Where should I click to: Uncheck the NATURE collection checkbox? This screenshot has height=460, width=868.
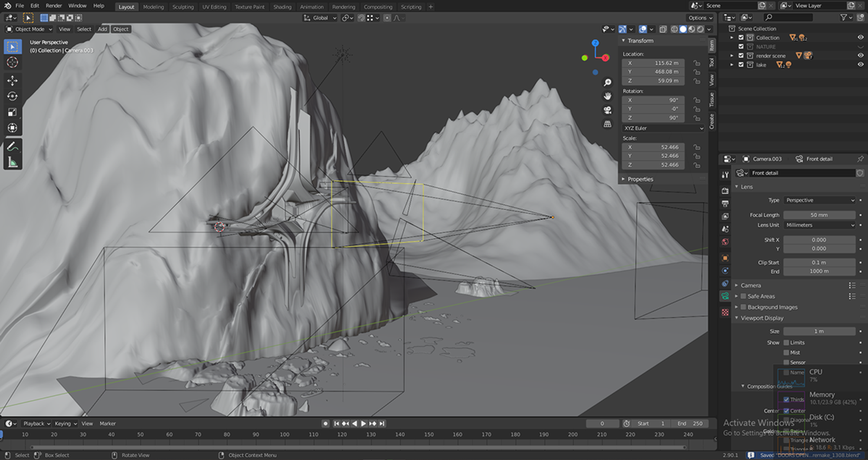point(741,46)
